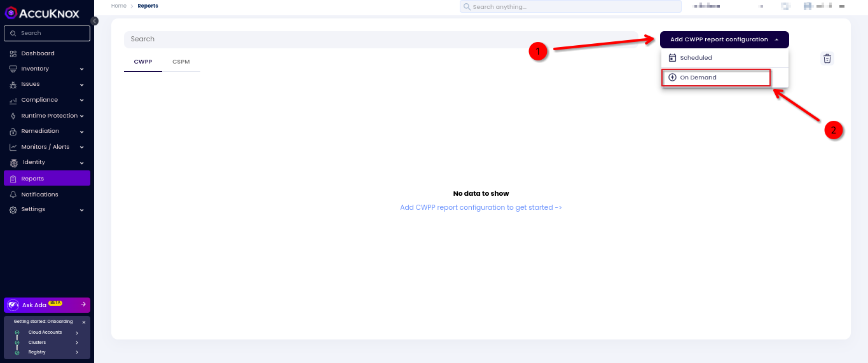The width and height of the screenshot is (868, 363).
Task: Click the magnifier in top search bar
Action: [467, 6]
